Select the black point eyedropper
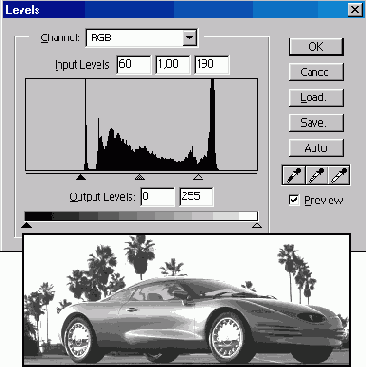 click(294, 175)
